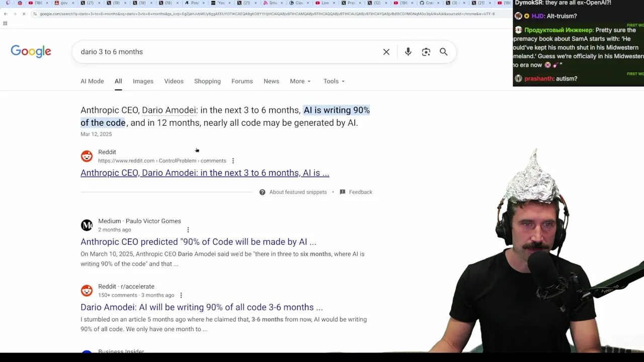
Task: Open 'Dario Amodei: AI will be writing 90%' link
Action: tap(201, 307)
